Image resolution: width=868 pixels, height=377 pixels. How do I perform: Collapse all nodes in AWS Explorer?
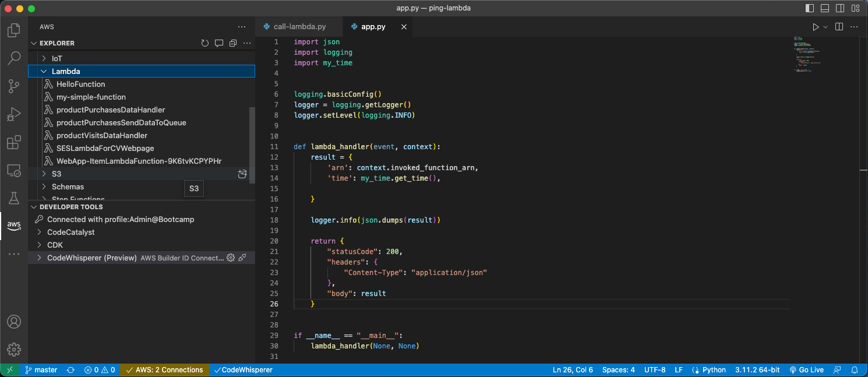233,43
